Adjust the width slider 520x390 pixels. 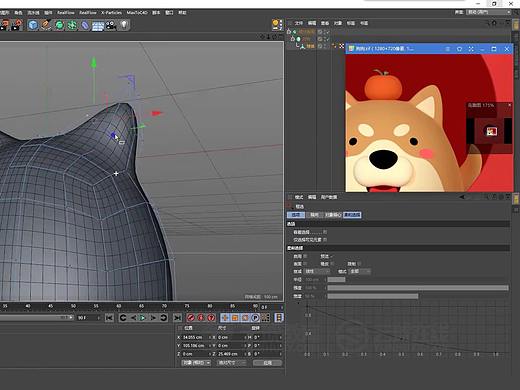418,296
